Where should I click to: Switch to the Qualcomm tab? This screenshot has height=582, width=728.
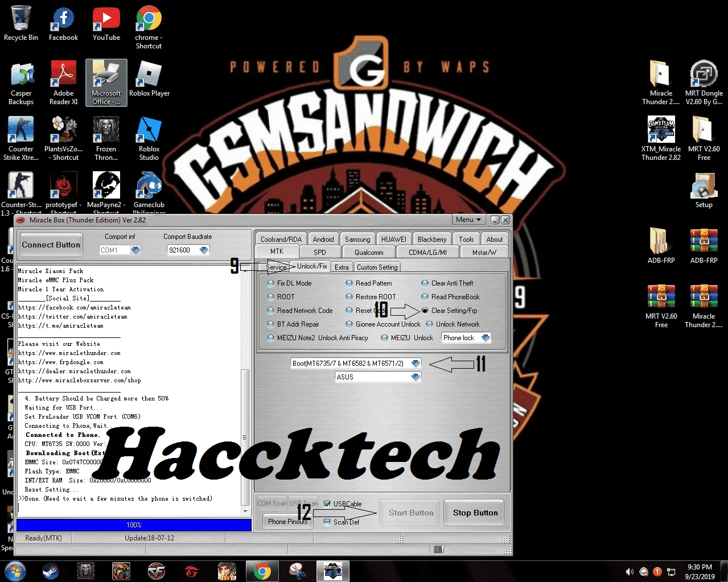coord(369,252)
